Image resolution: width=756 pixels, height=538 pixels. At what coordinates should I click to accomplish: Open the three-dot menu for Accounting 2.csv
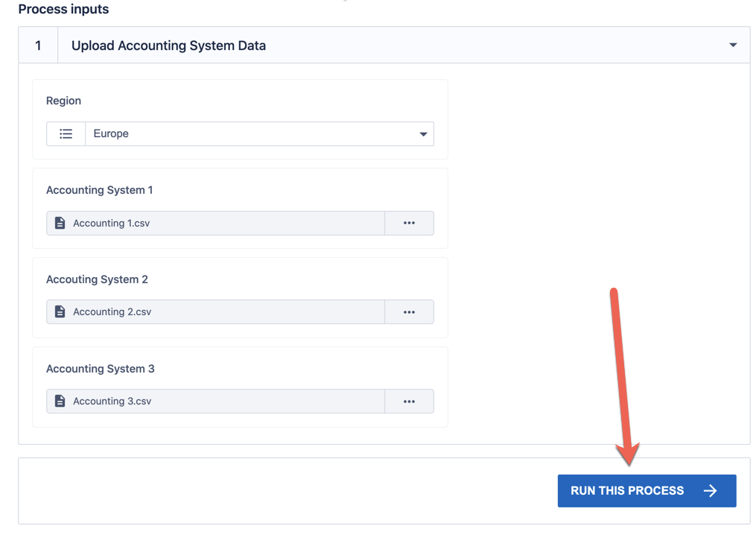[409, 312]
